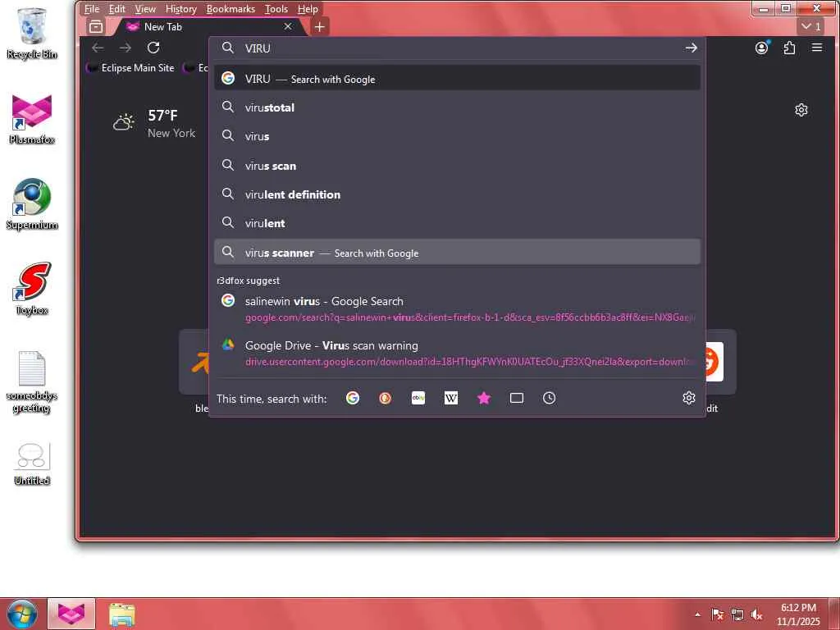Close the New Tab tab
840x630 pixels.
pyautogui.click(x=288, y=26)
